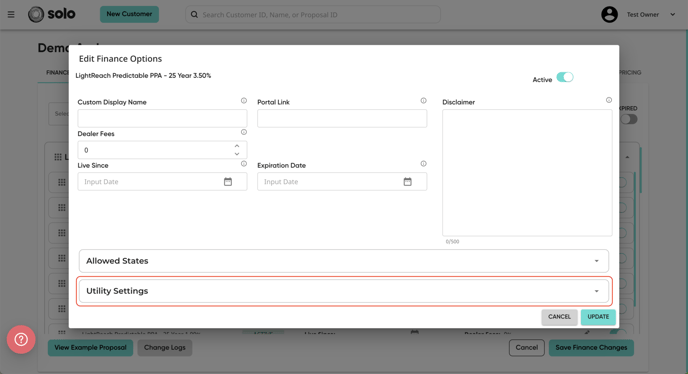
Task: Click the customer search field
Action: 313,14
